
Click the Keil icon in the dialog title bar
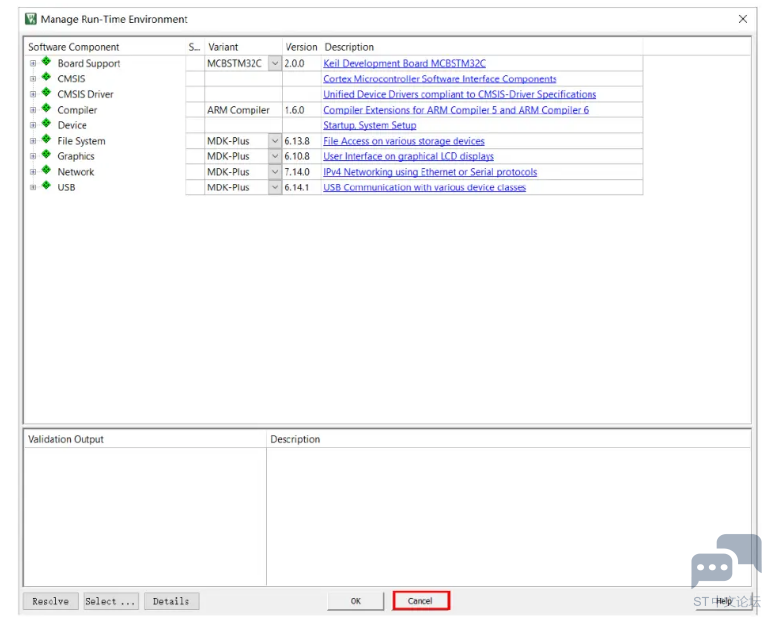(x=31, y=19)
